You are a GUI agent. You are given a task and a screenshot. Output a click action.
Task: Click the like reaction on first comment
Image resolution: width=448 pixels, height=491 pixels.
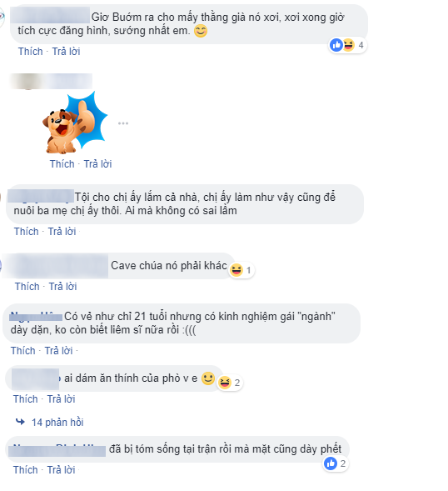[x=336, y=45]
